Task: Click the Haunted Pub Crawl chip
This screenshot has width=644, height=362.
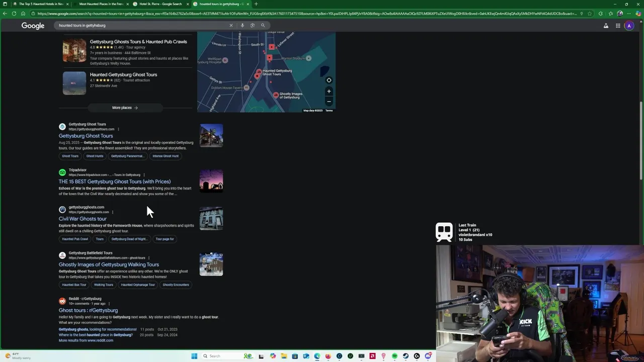Action: pos(75,239)
